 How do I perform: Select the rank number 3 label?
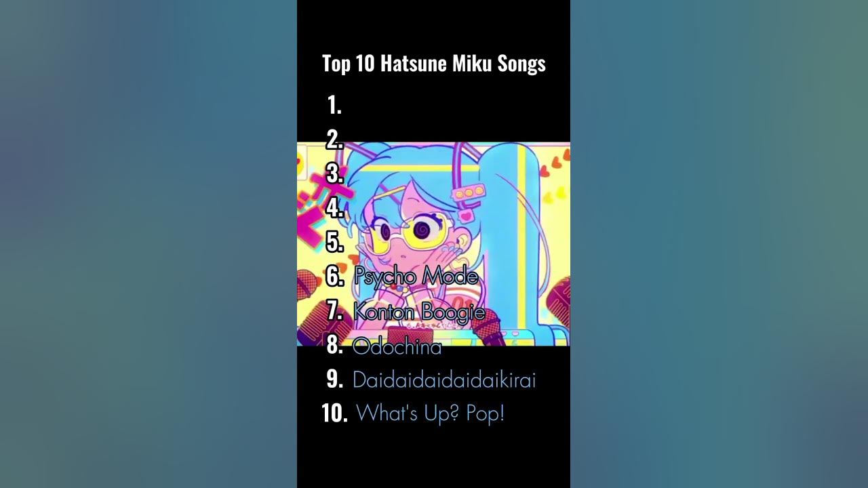tap(334, 174)
